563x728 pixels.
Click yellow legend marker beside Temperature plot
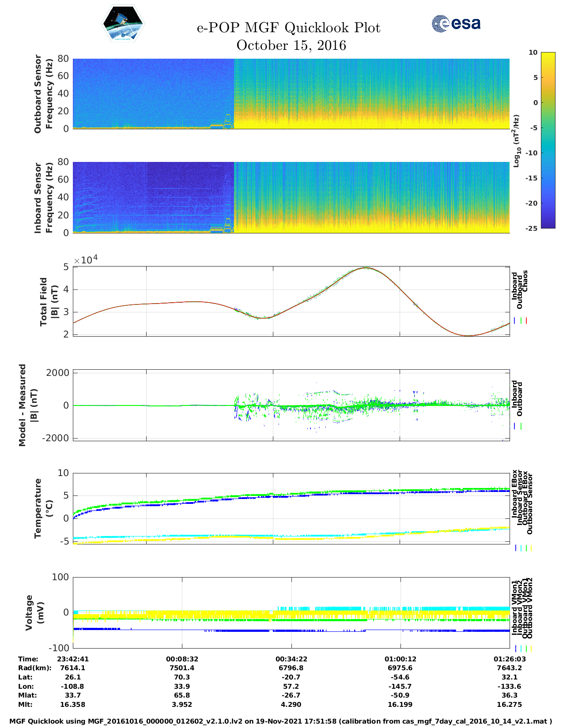click(531, 548)
